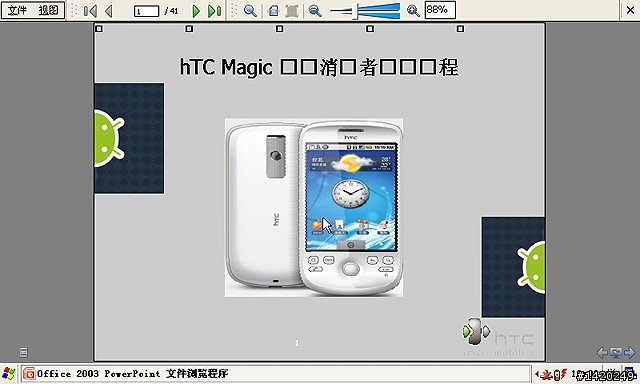Click the 88% zoom percentage field
Viewport: 640px width, 384px height.
440,10
